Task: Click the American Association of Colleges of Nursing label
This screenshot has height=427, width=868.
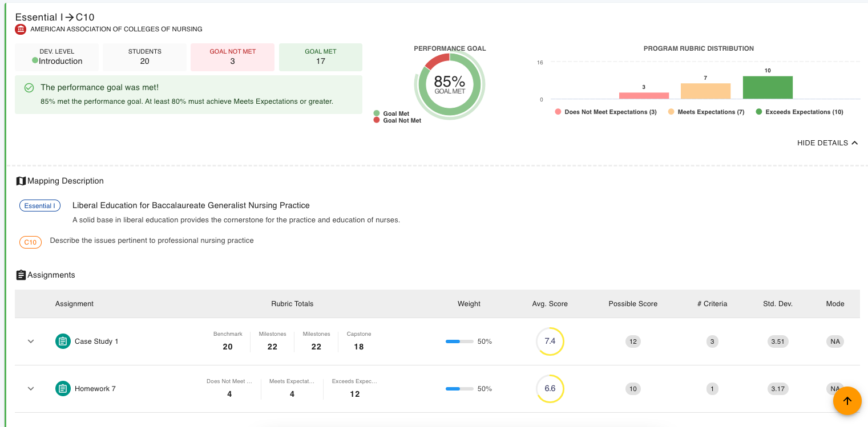Action: 116,29
